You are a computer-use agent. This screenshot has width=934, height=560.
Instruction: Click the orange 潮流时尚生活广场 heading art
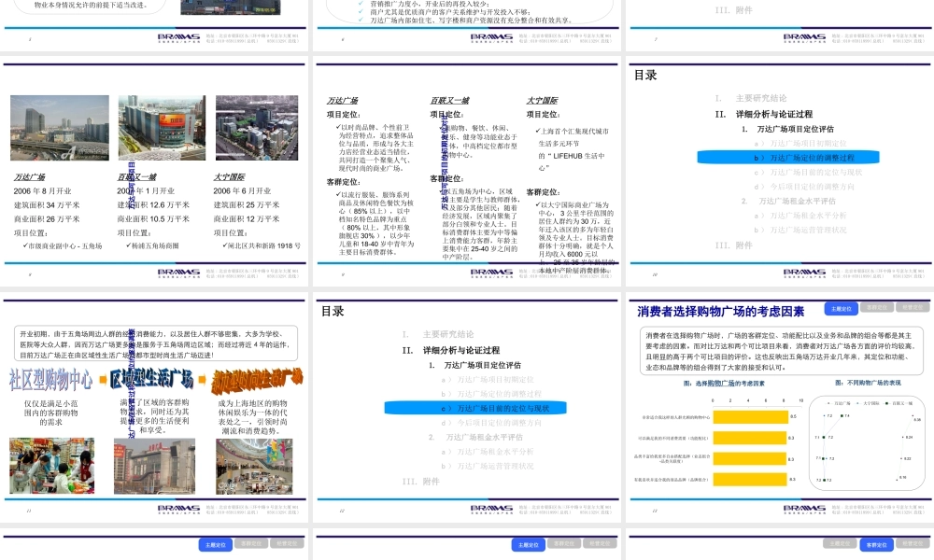257,381
